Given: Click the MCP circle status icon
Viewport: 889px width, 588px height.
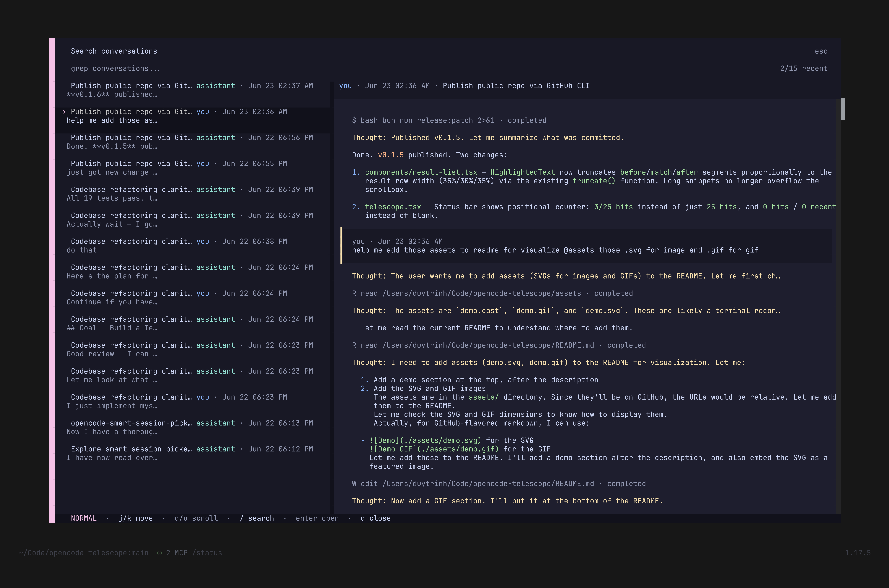Looking at the screenshot, I should tap(159, 553).
